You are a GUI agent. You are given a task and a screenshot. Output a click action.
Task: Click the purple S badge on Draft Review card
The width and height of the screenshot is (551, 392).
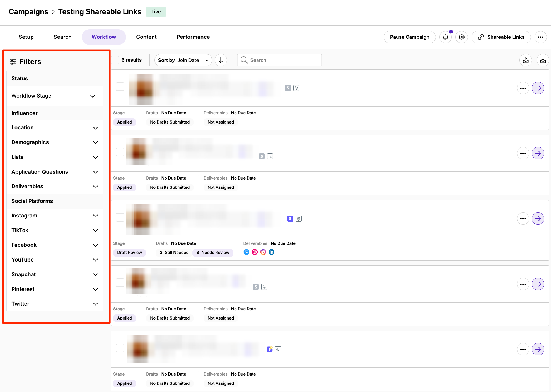click(290, 219)
